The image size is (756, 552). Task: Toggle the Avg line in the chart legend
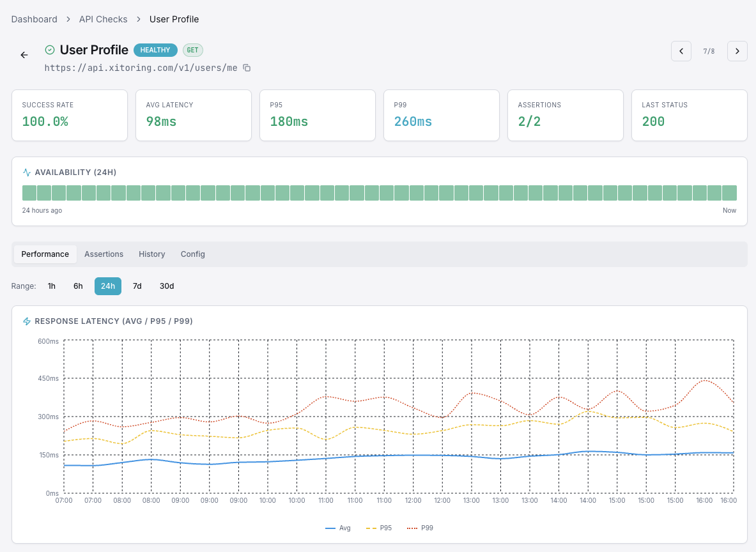click(x=337, y=528)
